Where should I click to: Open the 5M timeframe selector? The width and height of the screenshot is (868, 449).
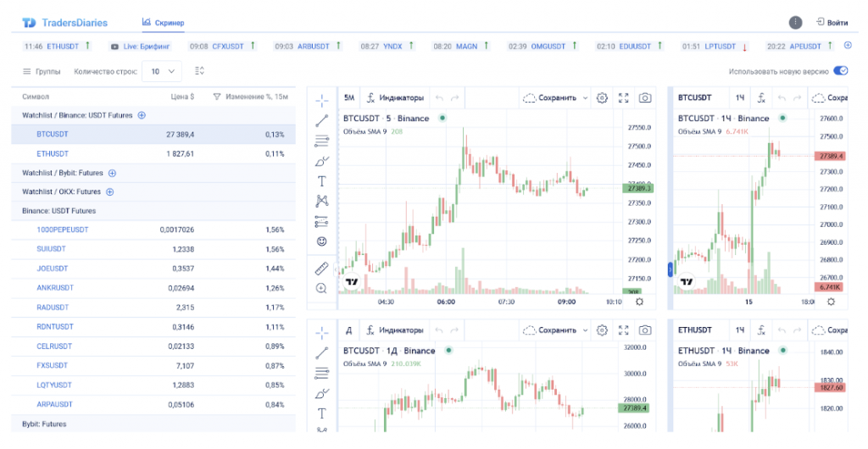pyautogui.click(x=349, y=98)
